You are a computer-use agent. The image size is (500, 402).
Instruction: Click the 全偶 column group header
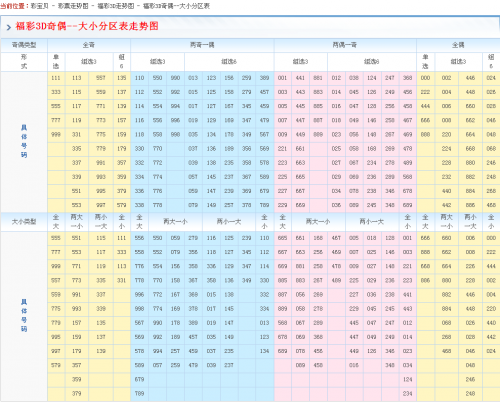[458, 45]
